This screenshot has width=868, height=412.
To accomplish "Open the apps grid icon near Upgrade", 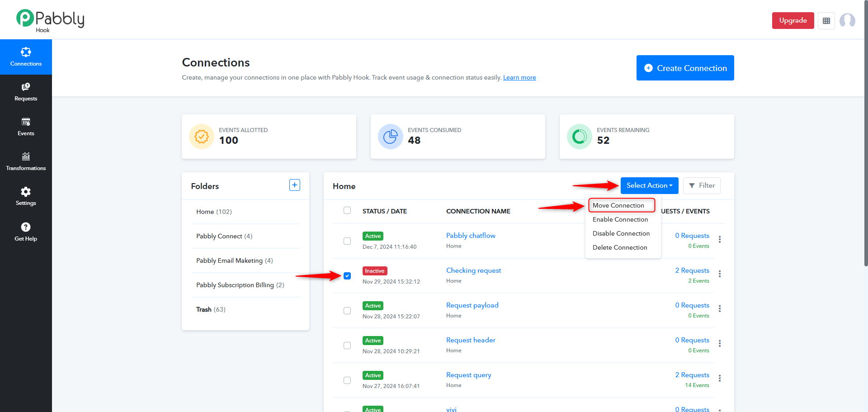I will click(x=826, y=21).
